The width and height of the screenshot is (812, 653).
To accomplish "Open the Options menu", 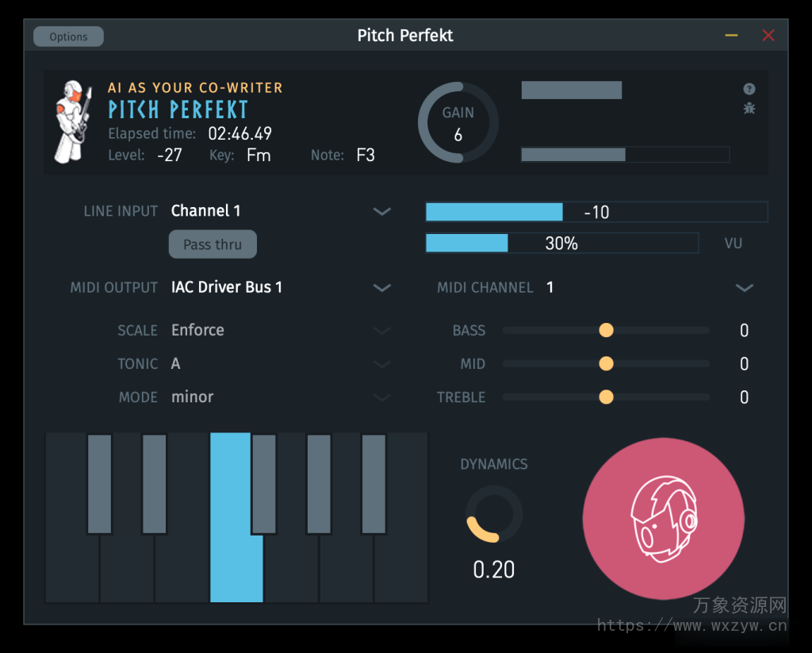I will [x=68, y=36].
